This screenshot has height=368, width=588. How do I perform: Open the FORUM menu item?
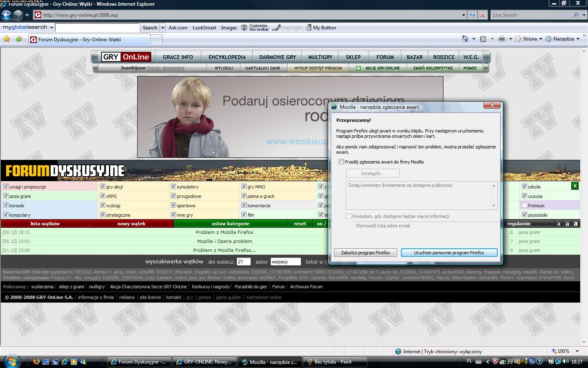click(385, 57)
